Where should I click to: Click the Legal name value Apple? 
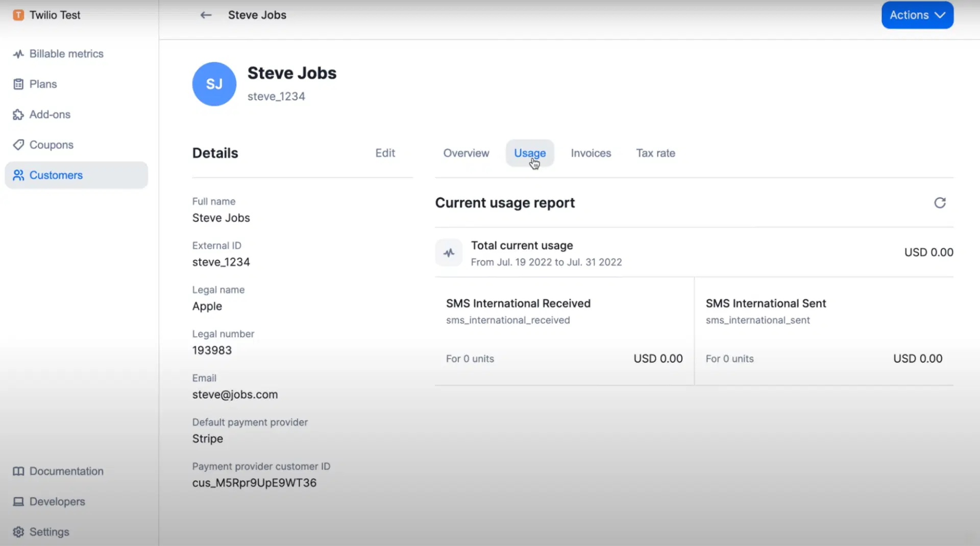(x=207, y=306)
